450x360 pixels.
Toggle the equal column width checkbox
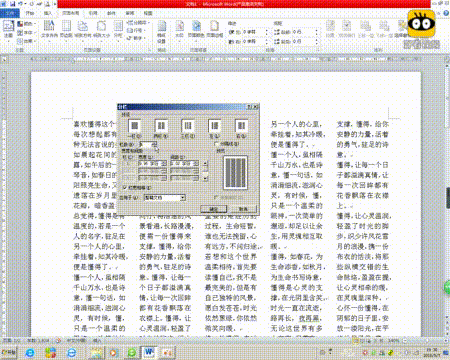pos(125,188)
